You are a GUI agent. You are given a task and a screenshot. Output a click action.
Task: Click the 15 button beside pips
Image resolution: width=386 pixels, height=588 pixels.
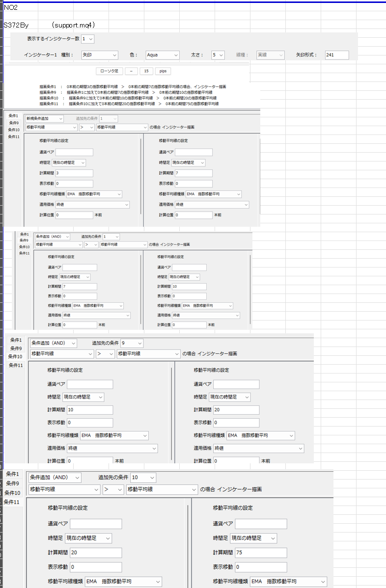pos(146,71)
